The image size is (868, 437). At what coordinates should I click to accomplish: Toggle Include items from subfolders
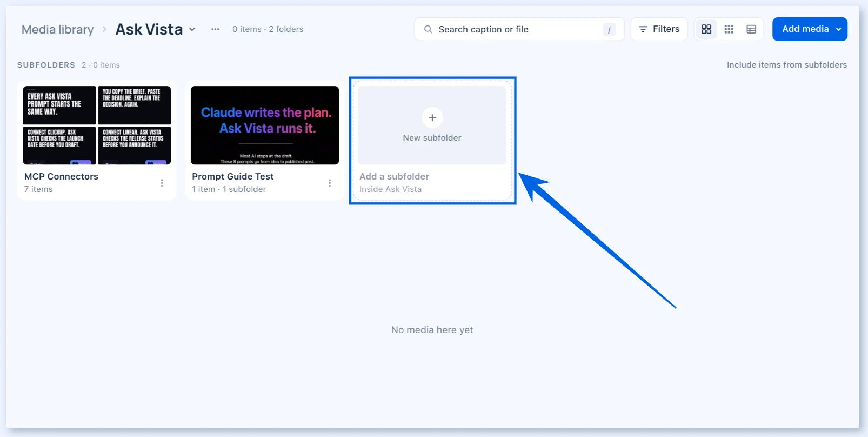[786, 65]
